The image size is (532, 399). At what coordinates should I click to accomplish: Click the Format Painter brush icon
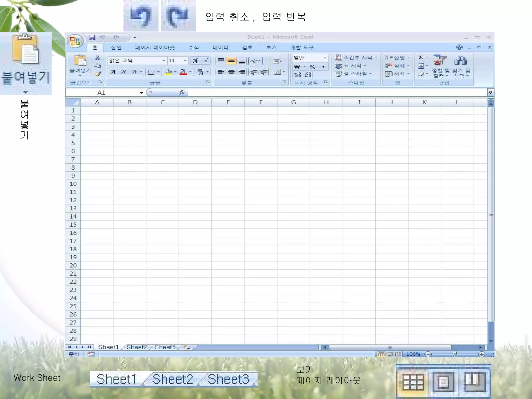click(98, 74)
